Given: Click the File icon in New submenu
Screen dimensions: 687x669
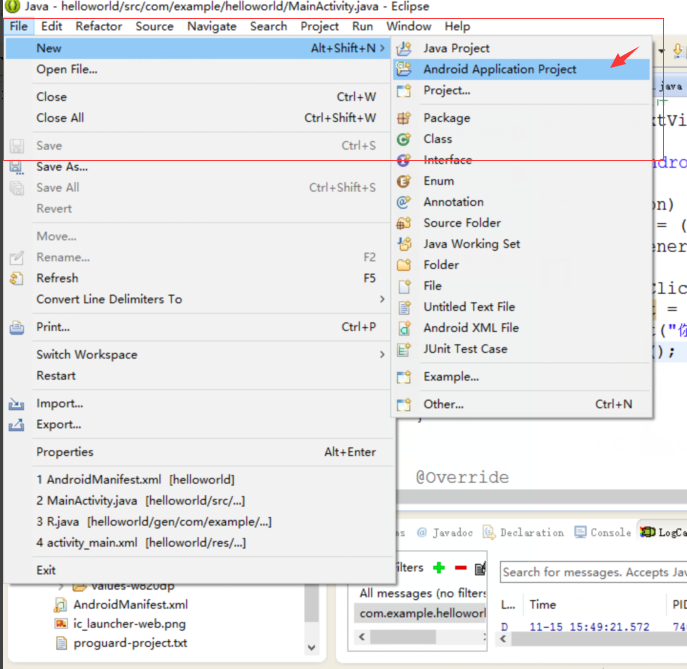Looking at the screenshot, I should tap(404, 286).
